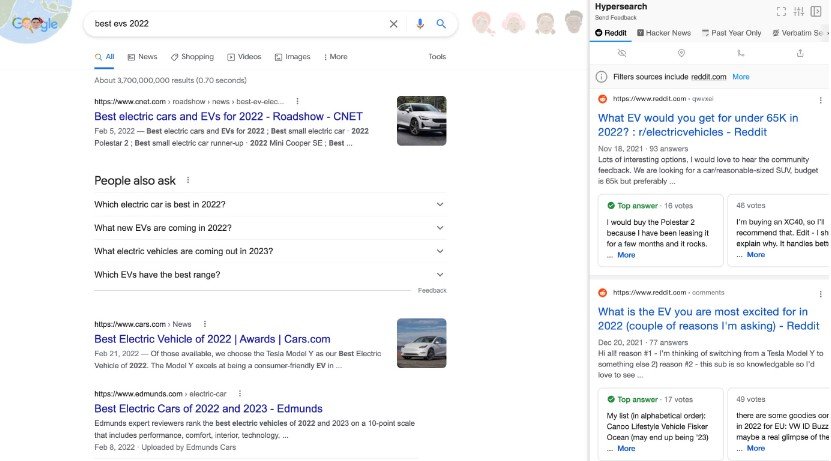Click Send Feedback under Hypersearch title

click(x=615, y=17)
